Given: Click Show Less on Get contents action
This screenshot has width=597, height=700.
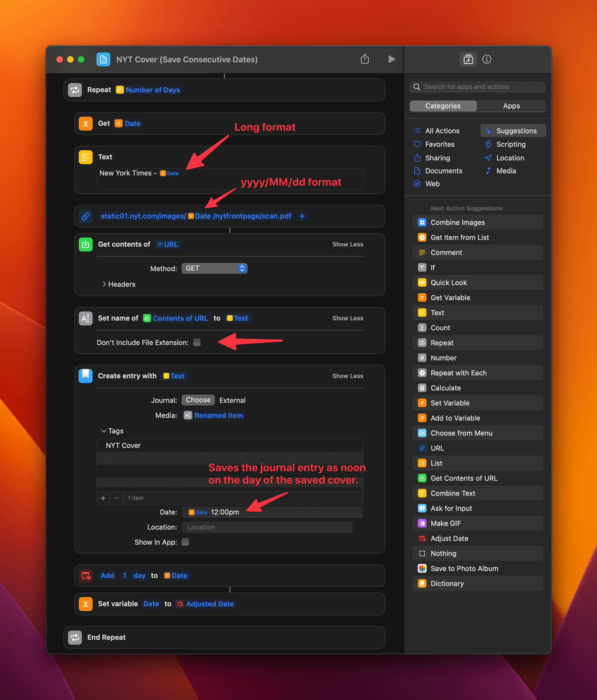Looking at the screenshot, I should coord(347,244).
